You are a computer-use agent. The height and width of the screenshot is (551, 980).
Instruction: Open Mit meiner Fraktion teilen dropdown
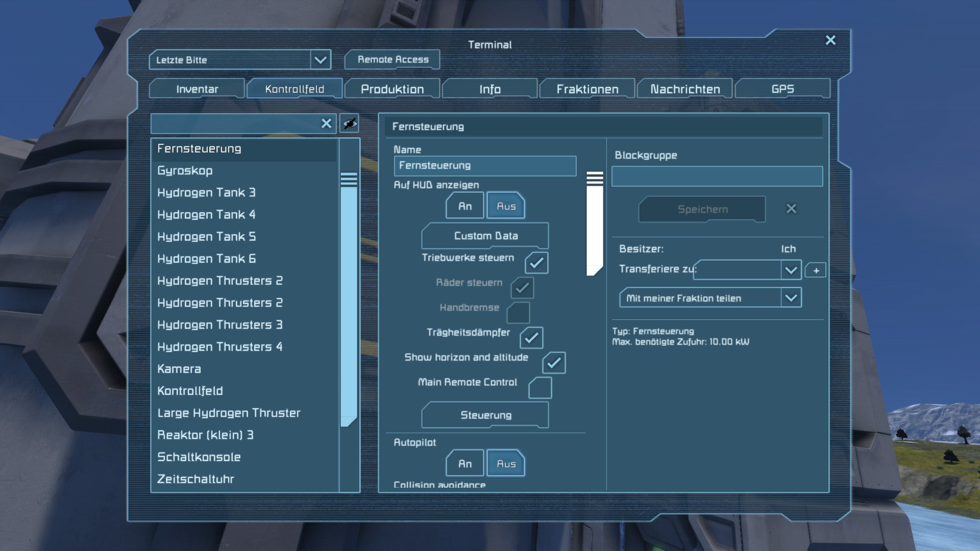[x=791, y=298]
